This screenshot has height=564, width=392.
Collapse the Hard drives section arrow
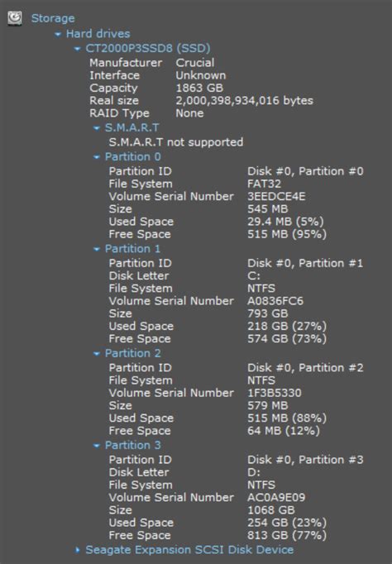click(58, 35)
